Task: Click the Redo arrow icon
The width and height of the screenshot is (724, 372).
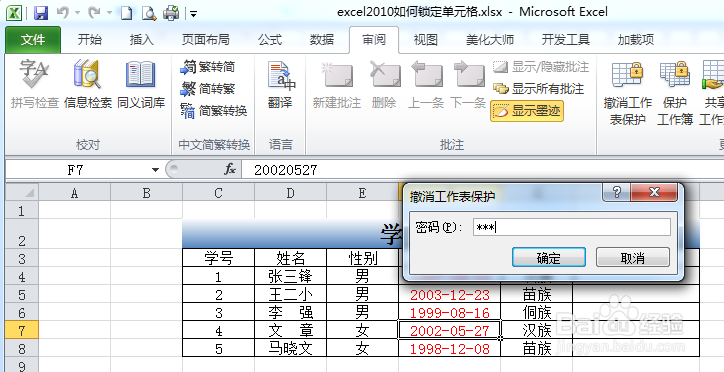Action: pos(94,13)
